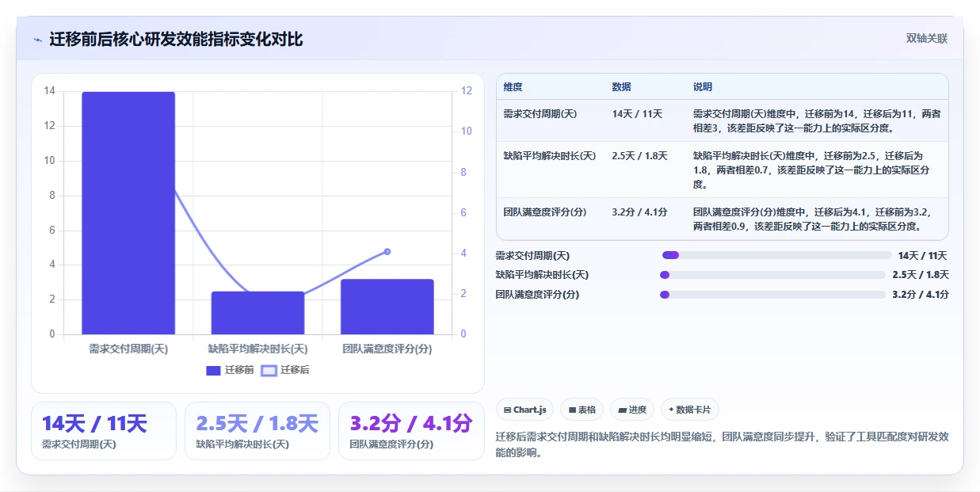
Task: Toggle the 迁移前 legend item
Action: (230, 370)
